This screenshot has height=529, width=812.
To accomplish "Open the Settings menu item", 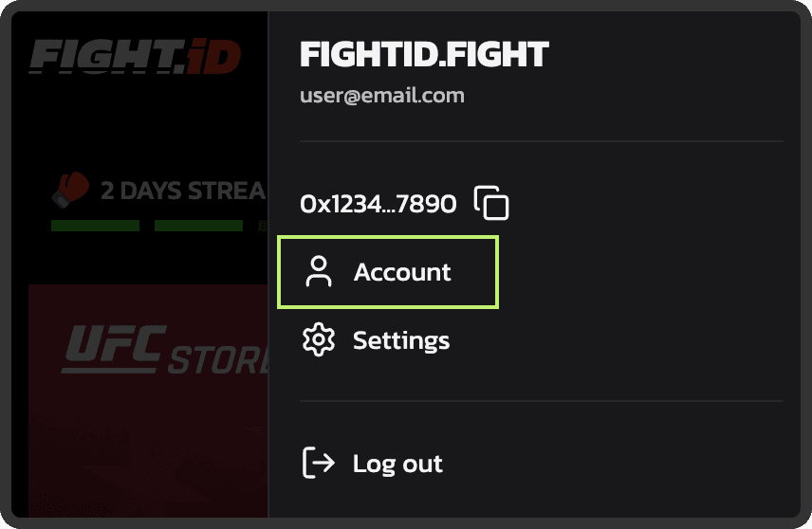I will pyautogui.click(x=401, y=340).
